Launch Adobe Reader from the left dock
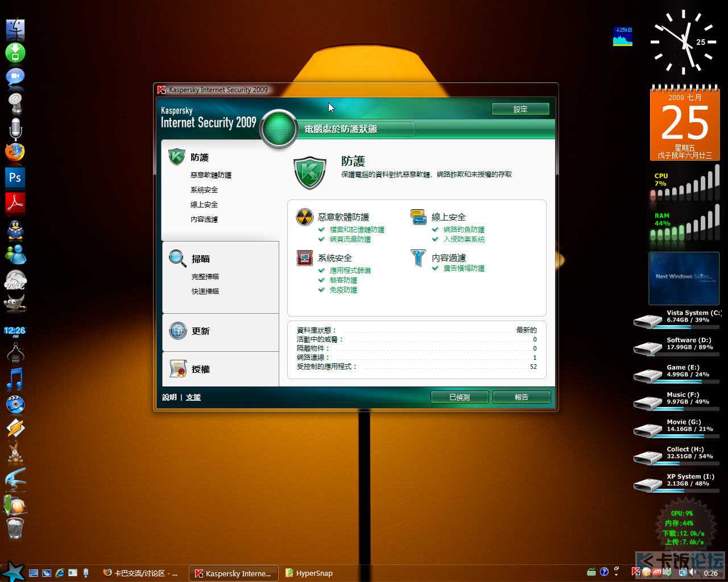Image resolution: width=728 pixels, height=582 pixels. (15, 203)
